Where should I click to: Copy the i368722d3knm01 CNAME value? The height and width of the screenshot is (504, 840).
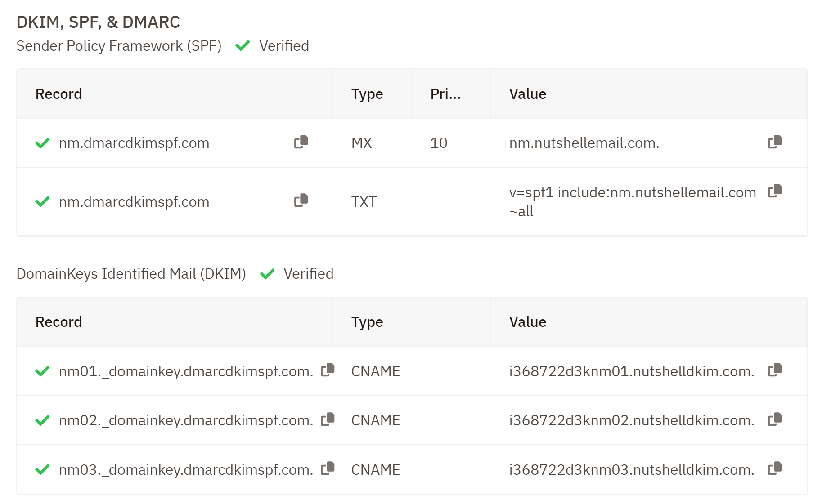coord(775,370)
